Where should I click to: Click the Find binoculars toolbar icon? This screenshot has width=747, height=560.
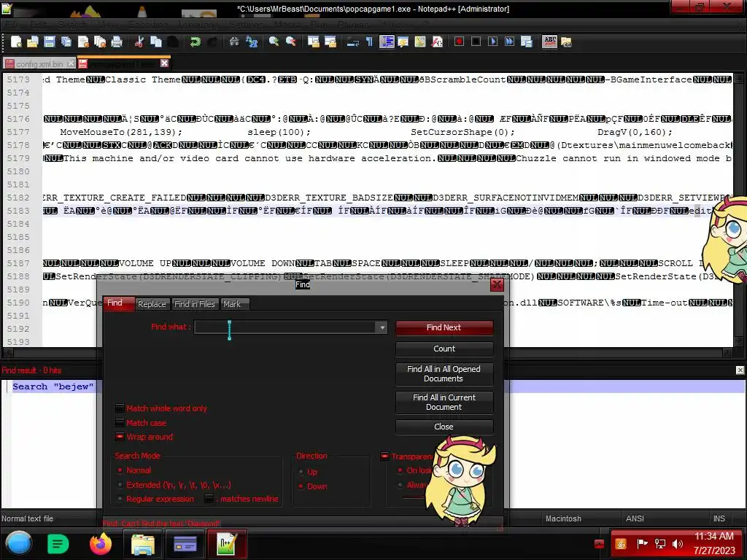pos(234,42)
